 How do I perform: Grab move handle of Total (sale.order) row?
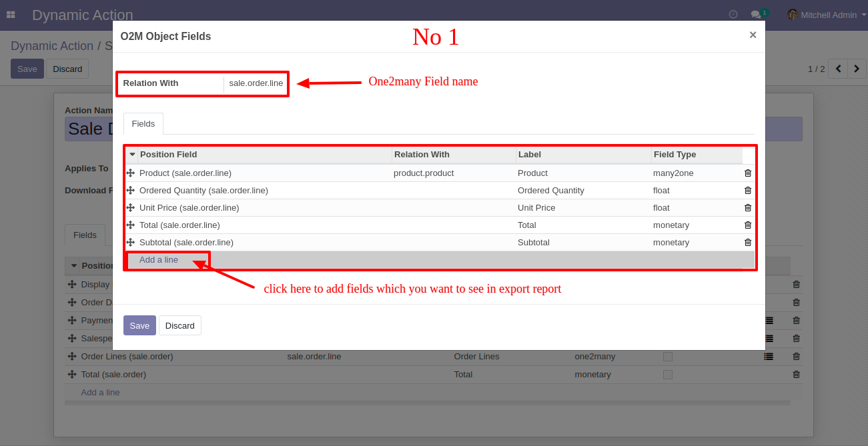click(72, 375)
